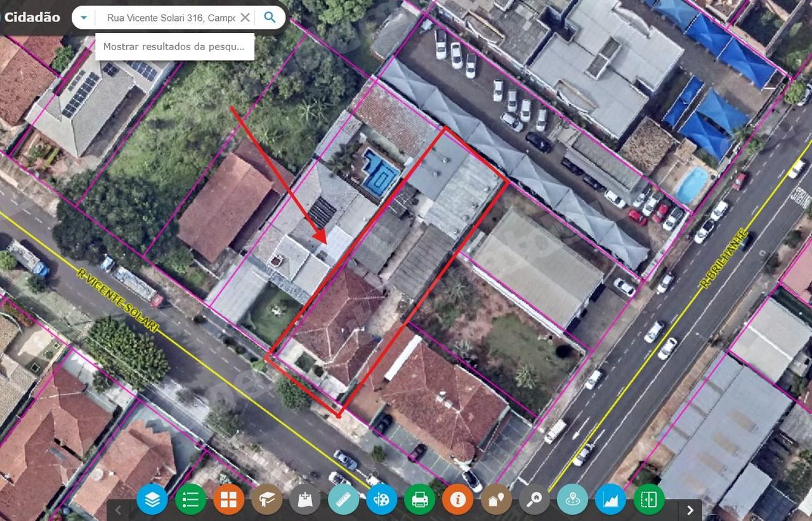Screen dimensions: 812x521
Task: Open the orange information tool
Action: [x=457, y=499]
